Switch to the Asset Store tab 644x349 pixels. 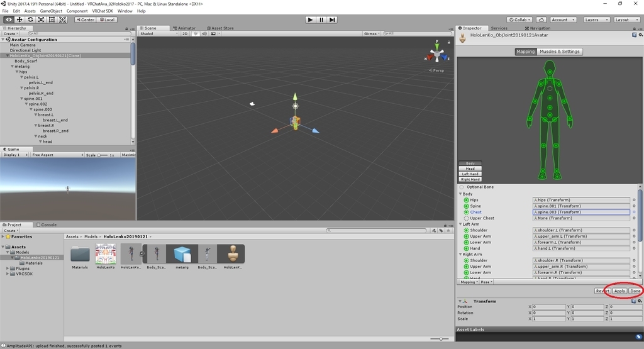220,28
